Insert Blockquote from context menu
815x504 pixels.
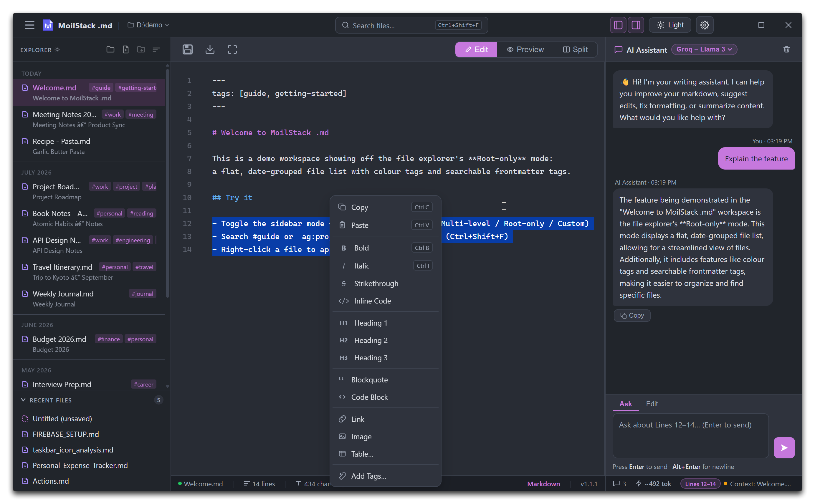pos(385,380)
